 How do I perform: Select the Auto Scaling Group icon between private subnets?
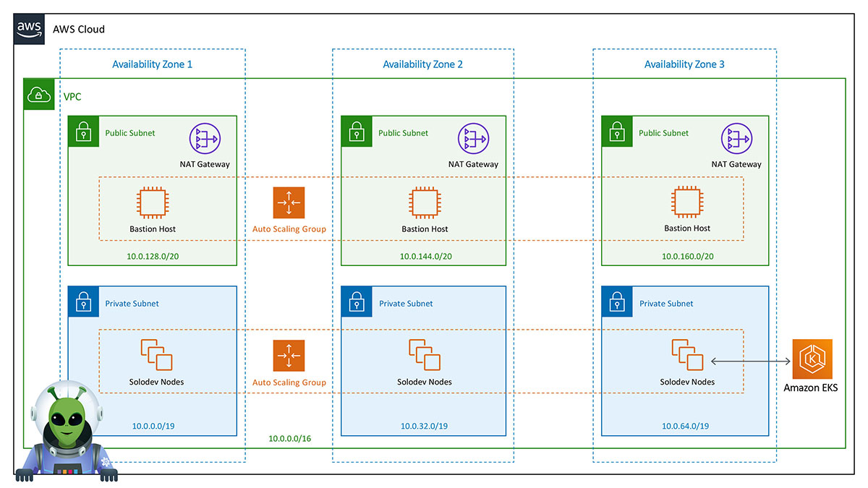tap(289, 356)
